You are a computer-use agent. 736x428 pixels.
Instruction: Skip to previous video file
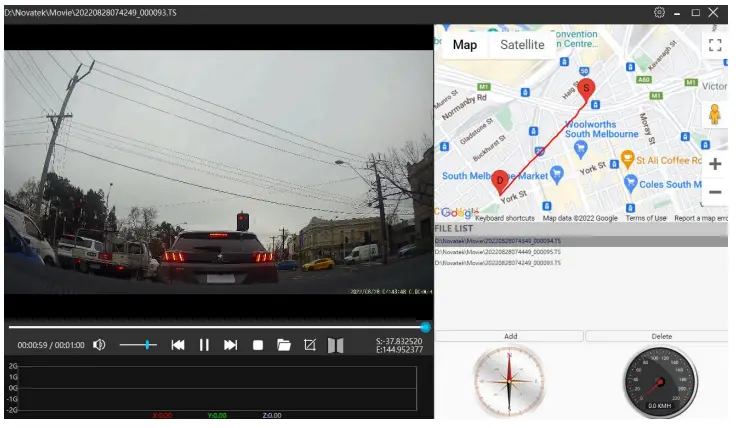[178, 345]
